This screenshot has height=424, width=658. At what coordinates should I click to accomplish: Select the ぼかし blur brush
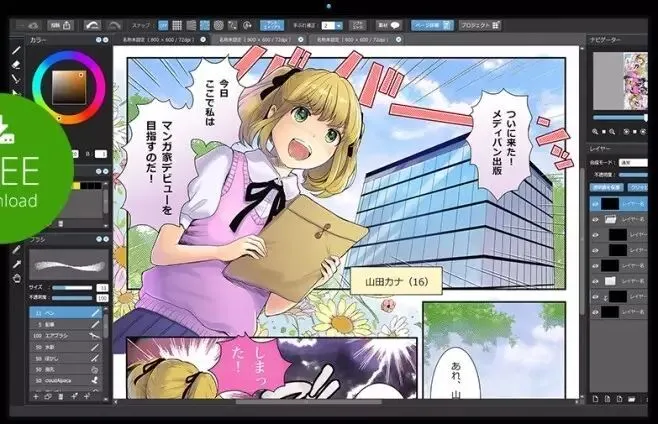[66, 358]
